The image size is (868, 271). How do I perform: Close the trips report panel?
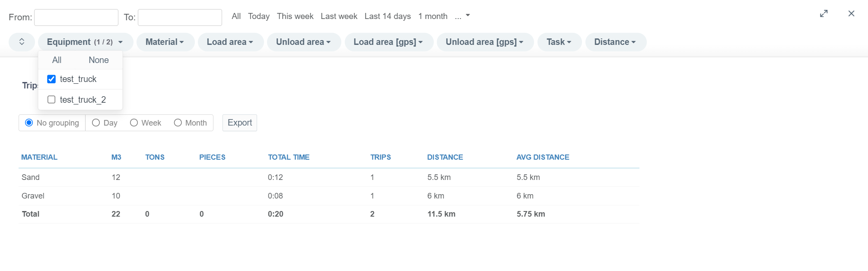pos(851,14)
